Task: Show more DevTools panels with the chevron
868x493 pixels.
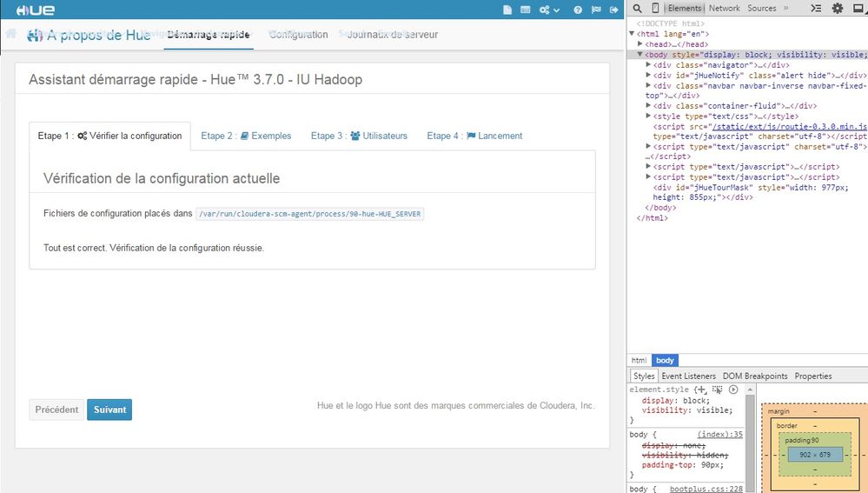Action: pyautogui.click(x=785, y=9)
